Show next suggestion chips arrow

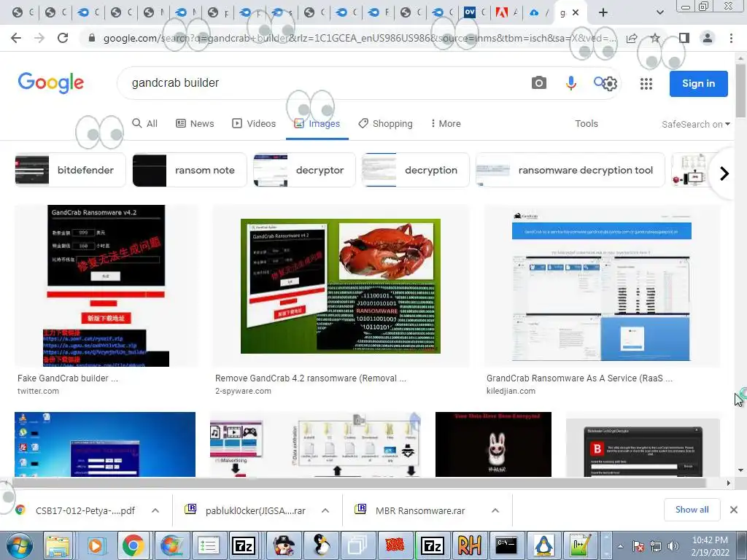[724, 174]
